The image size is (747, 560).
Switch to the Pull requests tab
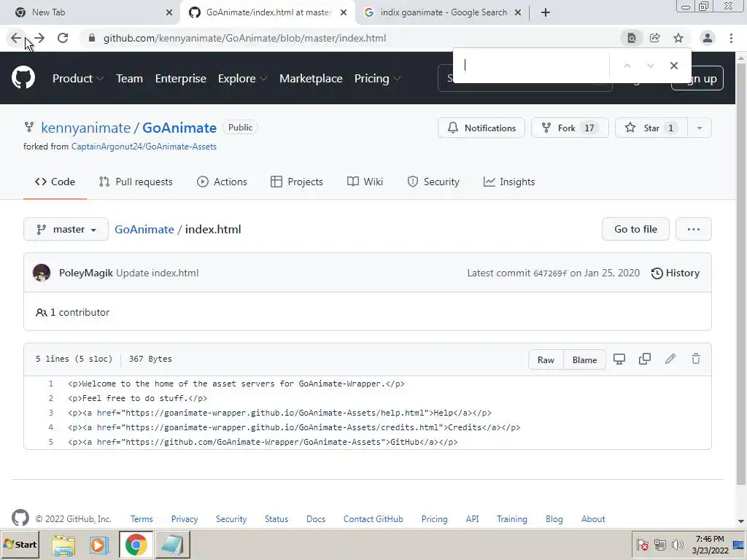[x=136, y=182]
